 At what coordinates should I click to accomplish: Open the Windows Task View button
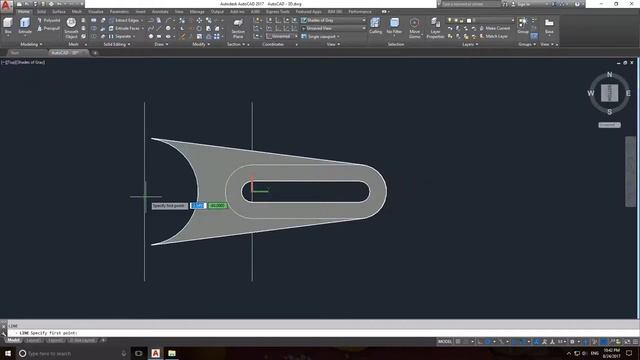138,353
